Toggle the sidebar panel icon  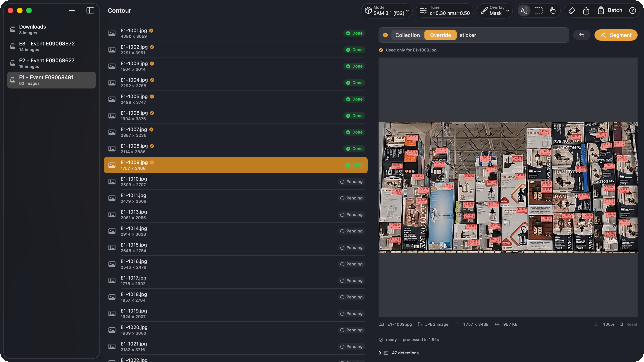(90, 10)
